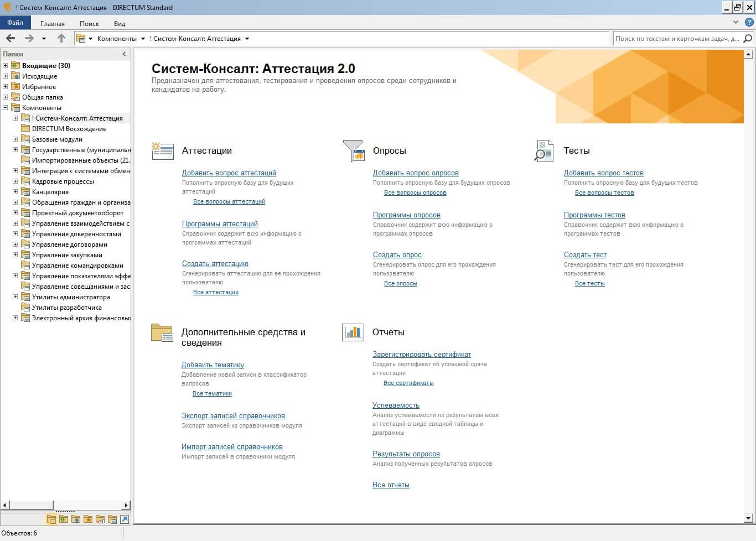Click the Исходящие folder icon
Image resolution: width=756 pixels, height=541 pixels.
(x=15, y=76)
